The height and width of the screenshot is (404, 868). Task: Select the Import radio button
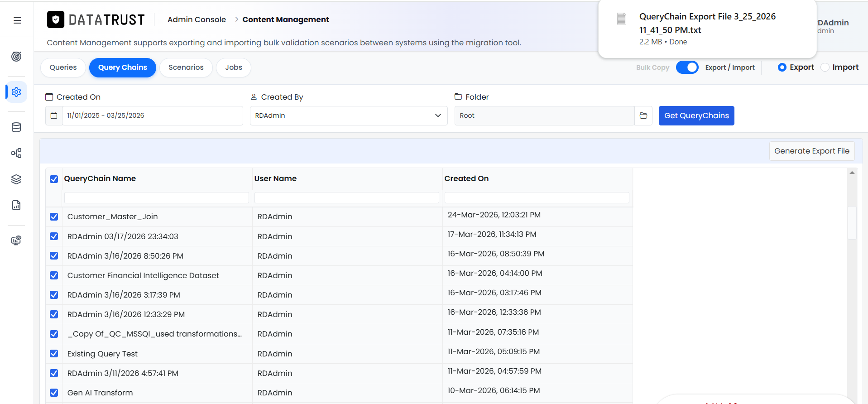825,67
